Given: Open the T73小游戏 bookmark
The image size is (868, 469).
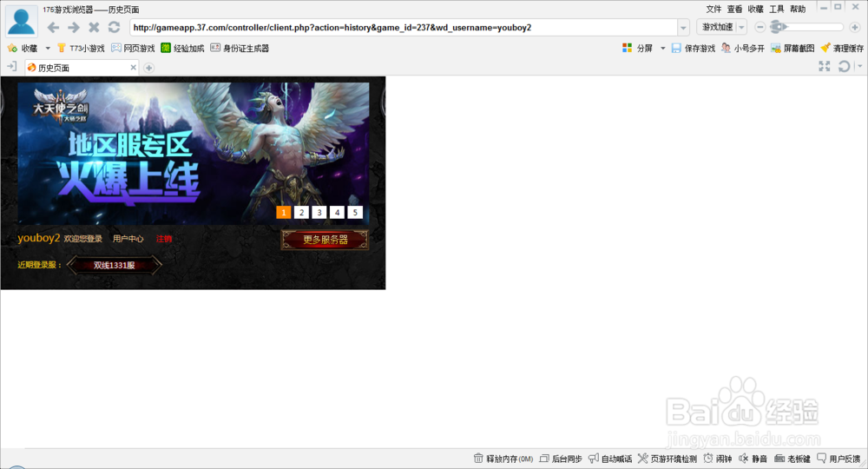Looking at the screenshot, I should click(81, 48).
